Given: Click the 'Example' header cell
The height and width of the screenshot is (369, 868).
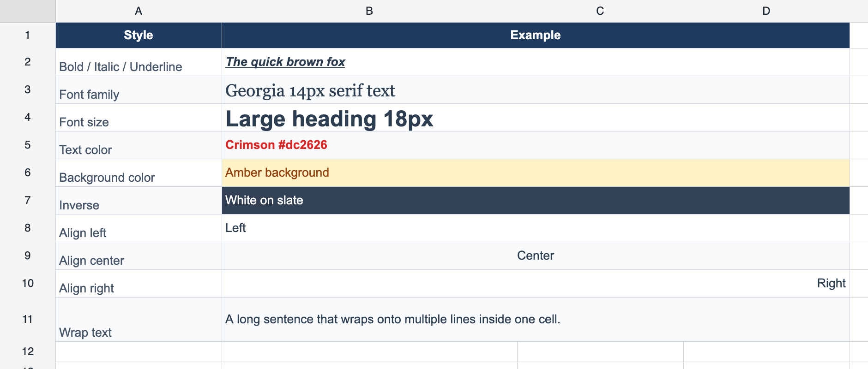Looking at the screenshot, I should pyautogui.click(x=536, y=35).
